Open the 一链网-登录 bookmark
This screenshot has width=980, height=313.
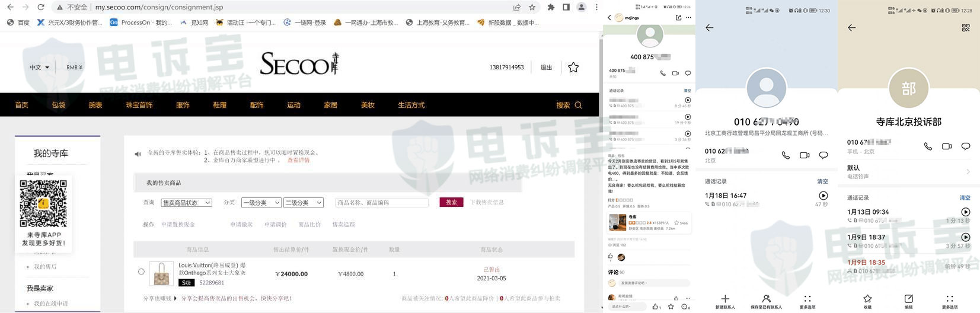305,23
